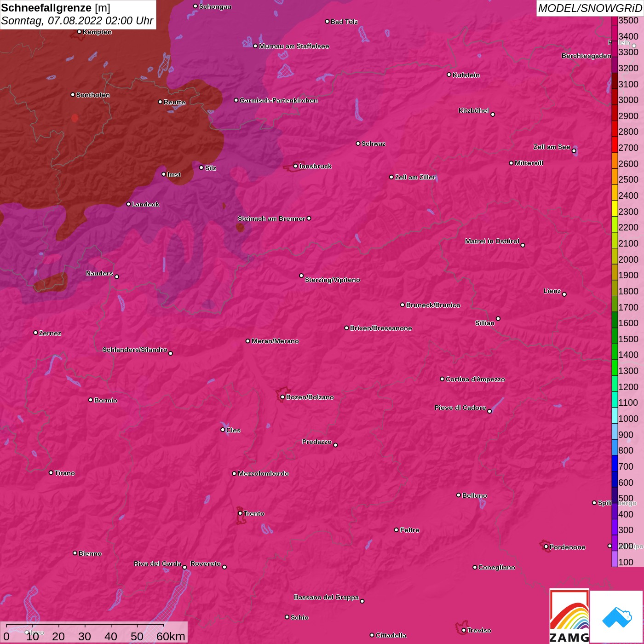The image size is (644, 644).
Task: Click the MODEL/SNOWGRiD label
Action: click(x=590, y=8)
